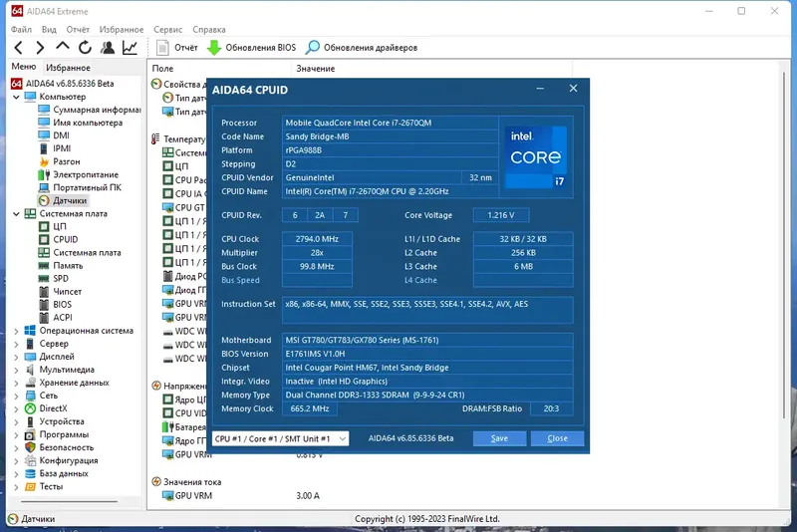Click the GPU VRM 3.00 A row
797x532 pixels.
click(x=240, y=496)
